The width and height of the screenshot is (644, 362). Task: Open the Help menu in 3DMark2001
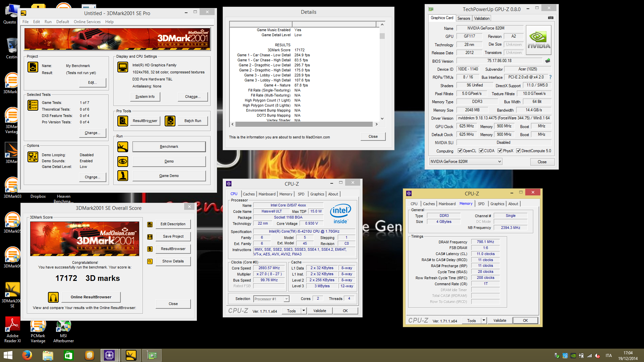click(x=109, y=22)
